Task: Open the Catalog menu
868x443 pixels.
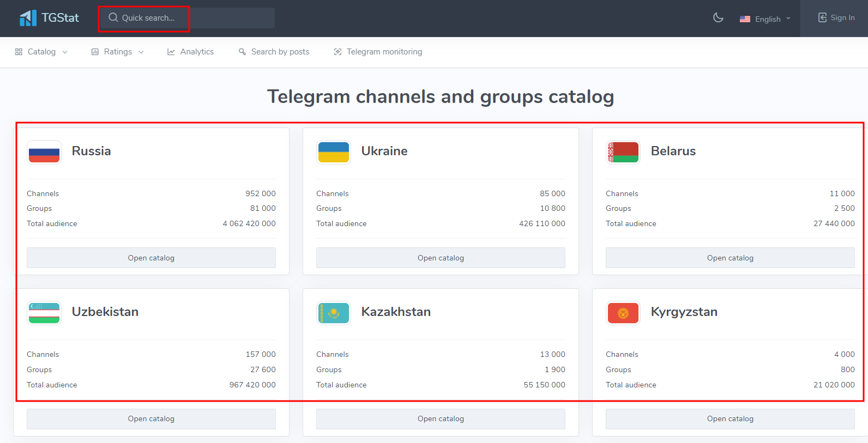Action: pyautogui.click(x=41, y=52)
